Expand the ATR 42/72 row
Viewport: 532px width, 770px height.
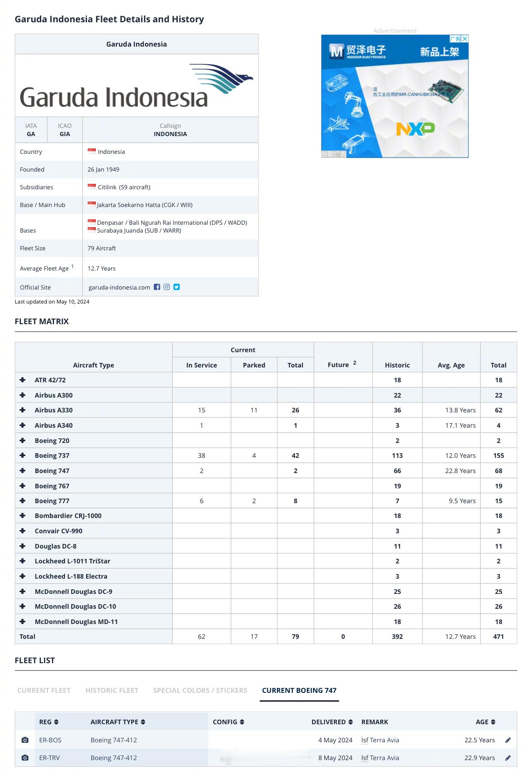click(x=23, y=380)
